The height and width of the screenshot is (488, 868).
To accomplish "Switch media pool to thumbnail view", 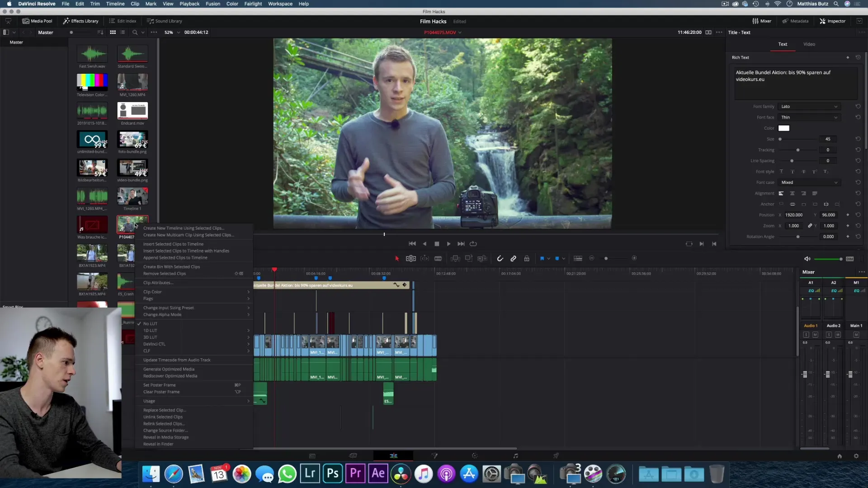I will pos(113,33).
